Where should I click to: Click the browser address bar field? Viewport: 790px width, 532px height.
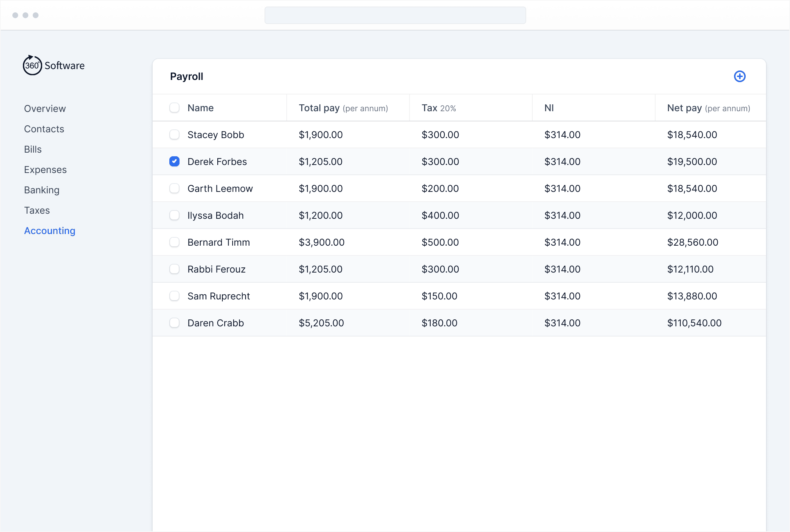(395, 15)
